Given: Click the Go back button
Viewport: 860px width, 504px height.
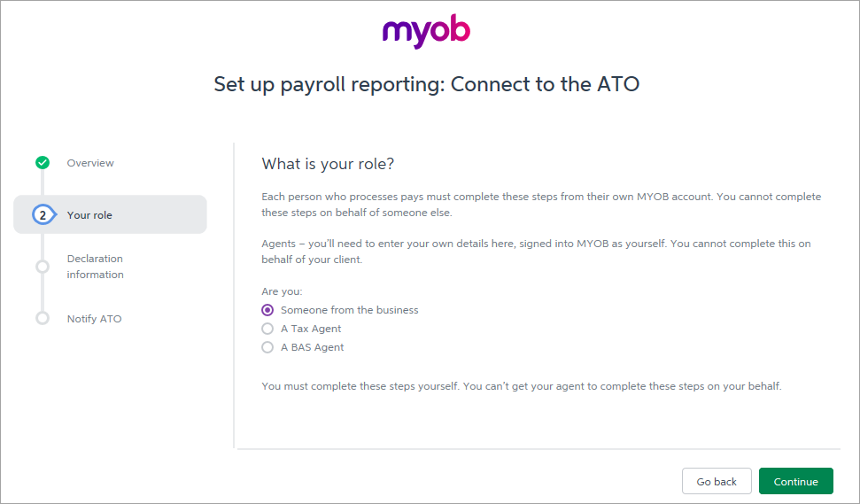Looking at the screenshot, I should 717,482.
